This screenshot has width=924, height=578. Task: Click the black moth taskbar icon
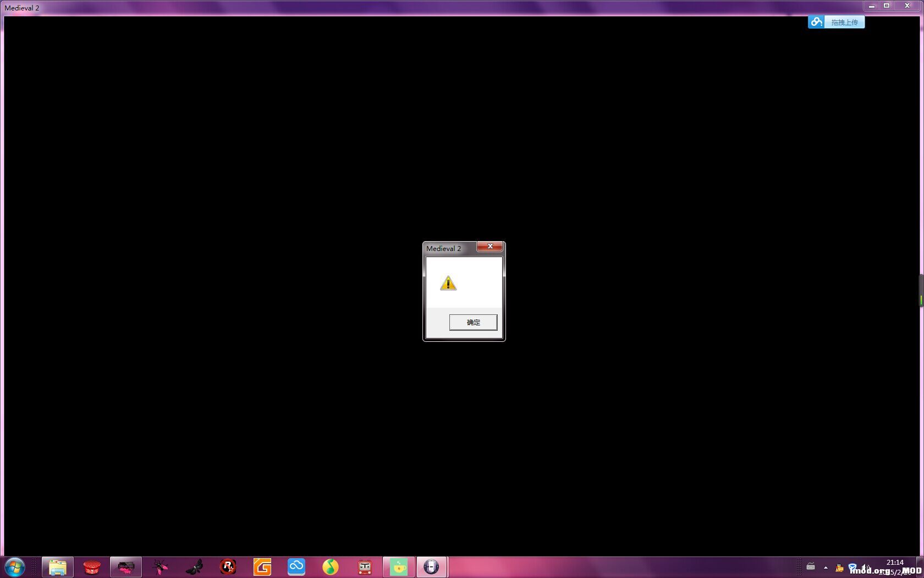click(194, 567)
